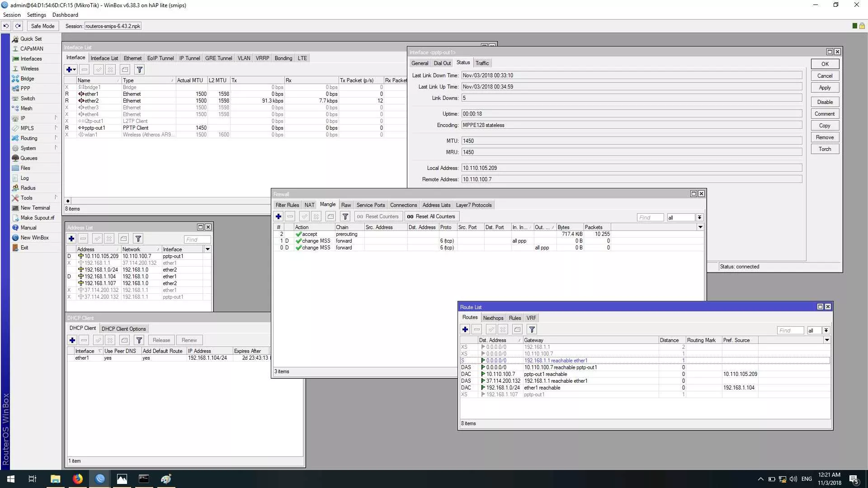Screen dimensions: 868x488
Task: Click the add (plus) icon in Interface List
Action: pos(71,70)
